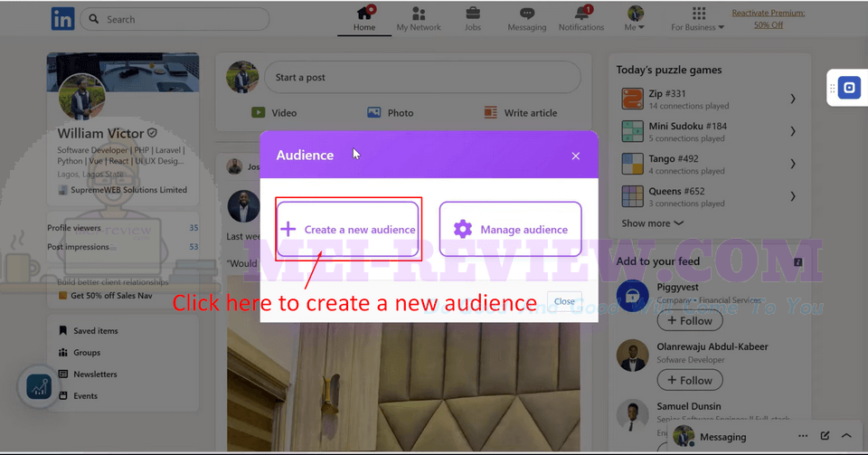Click the Mini Sudoku game icon

point(632,132)
